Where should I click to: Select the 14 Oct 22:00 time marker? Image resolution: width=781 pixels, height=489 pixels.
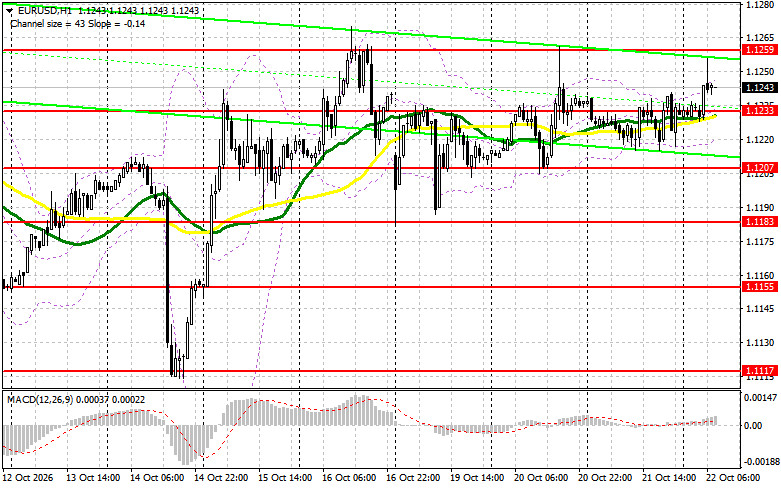pyautogui.click(x=221, y=478)
